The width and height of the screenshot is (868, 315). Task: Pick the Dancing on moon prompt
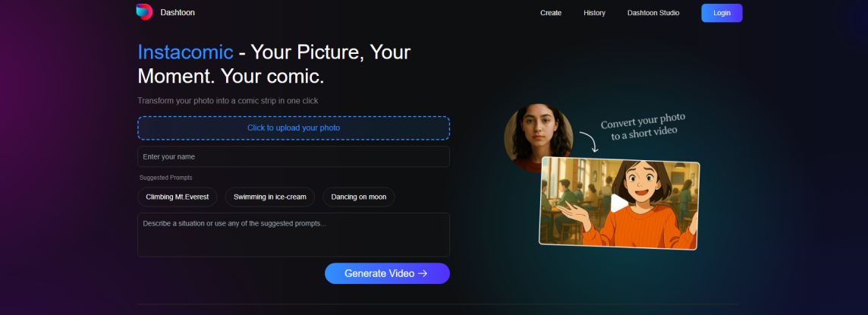[358, 197]
